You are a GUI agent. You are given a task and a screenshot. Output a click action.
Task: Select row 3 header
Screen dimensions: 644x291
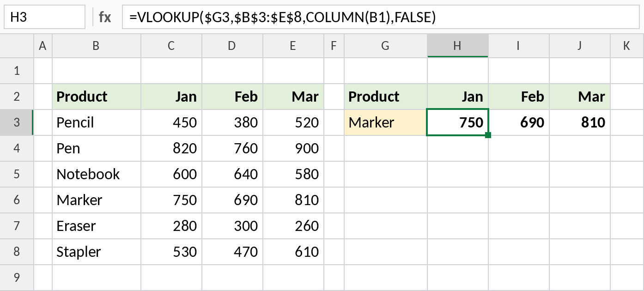click(17, 122)
